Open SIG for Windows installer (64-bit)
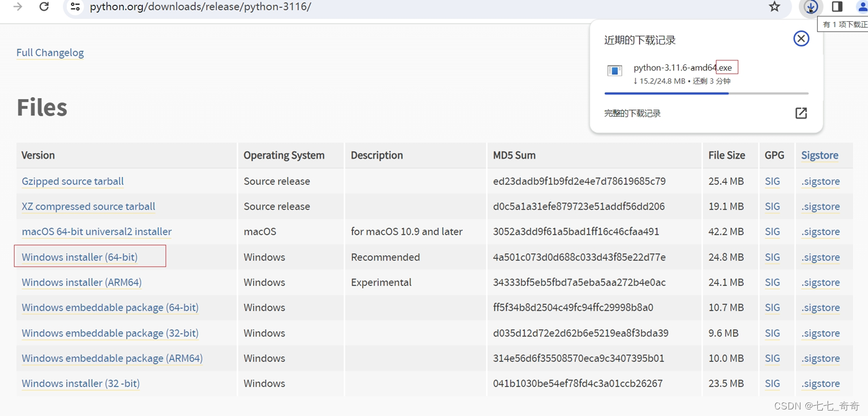This screenshot has height=416, width=868. click(772, 257)
